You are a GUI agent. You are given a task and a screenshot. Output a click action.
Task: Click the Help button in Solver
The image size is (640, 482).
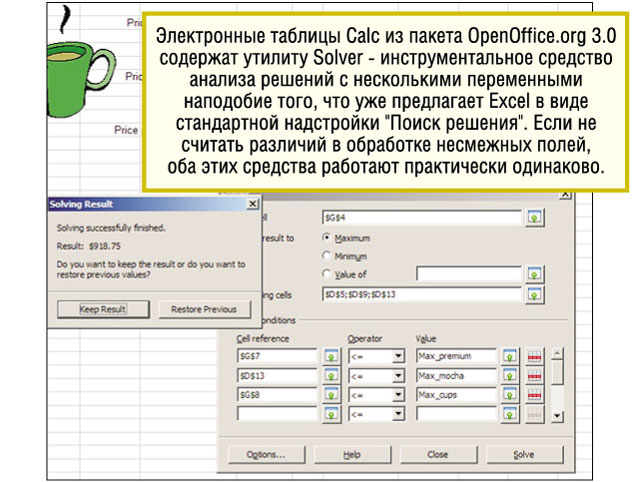pos(352,454)
